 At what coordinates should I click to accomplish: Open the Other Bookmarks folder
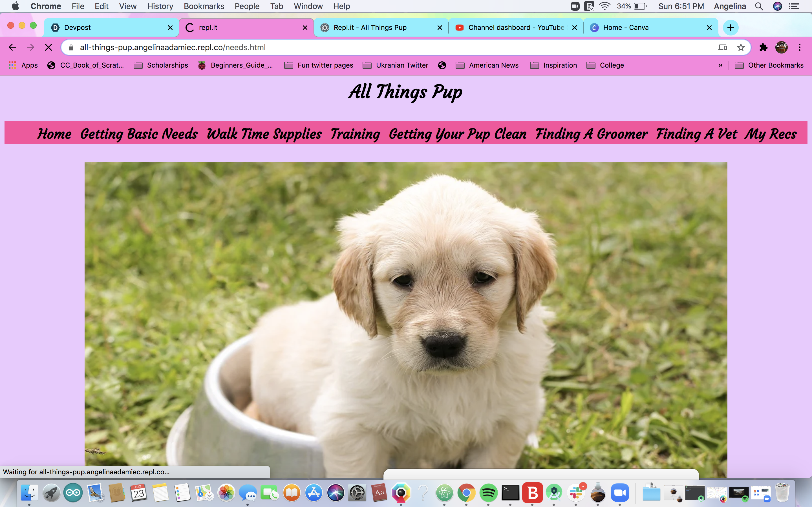[x=769, y=65]
